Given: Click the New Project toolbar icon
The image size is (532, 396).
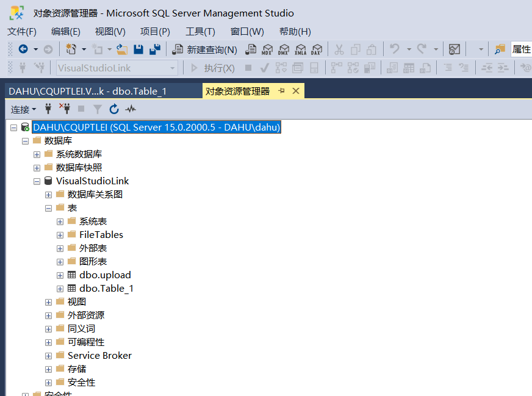Looking at the screenshot, I should pyautogui.click(x=71, y=49).
